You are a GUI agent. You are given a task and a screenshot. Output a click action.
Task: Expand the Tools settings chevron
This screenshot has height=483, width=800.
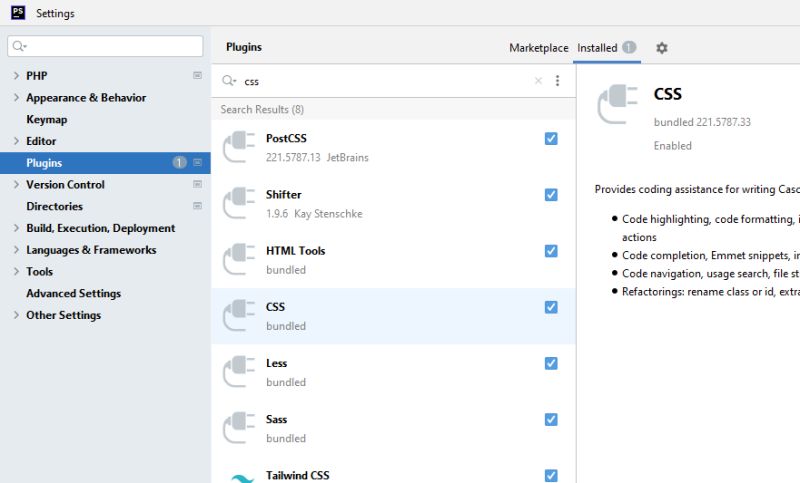point(16,271)
